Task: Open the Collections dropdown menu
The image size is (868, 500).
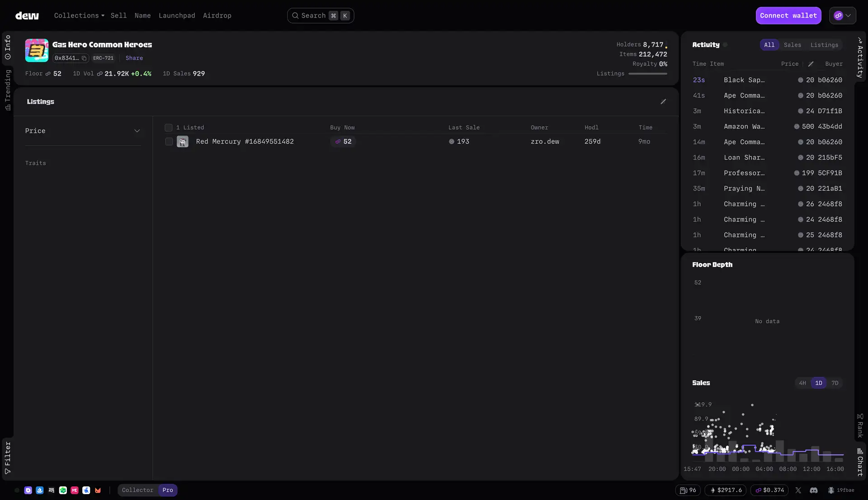Action: (x=79, y=15)
